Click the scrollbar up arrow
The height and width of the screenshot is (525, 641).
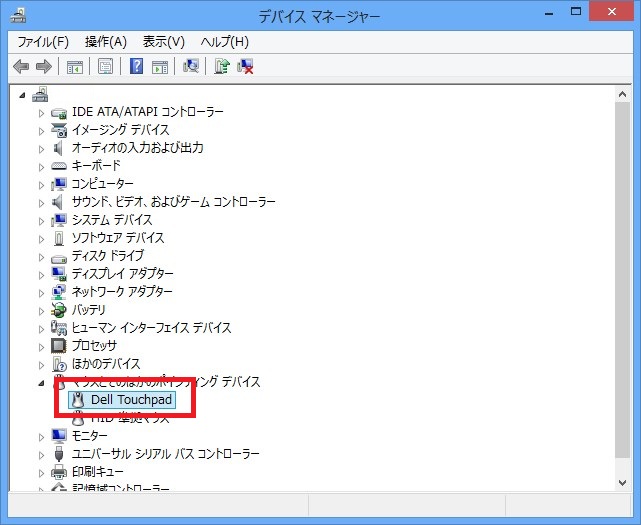(x=623, y=94)
